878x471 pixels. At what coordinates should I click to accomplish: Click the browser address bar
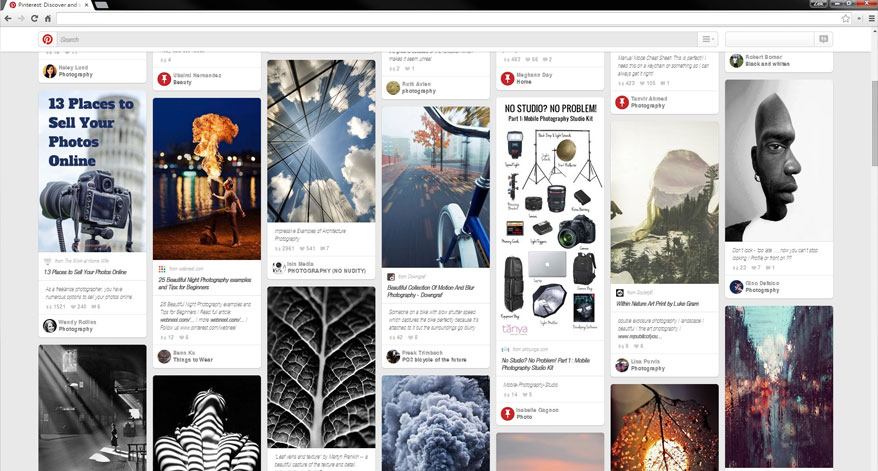[x=448, y=18]
